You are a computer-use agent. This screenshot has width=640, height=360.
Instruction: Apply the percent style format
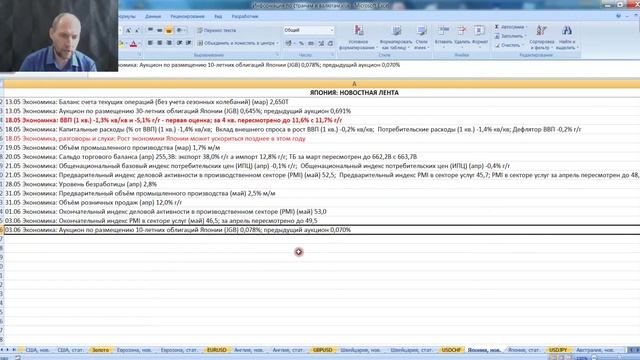click(301, 43)
